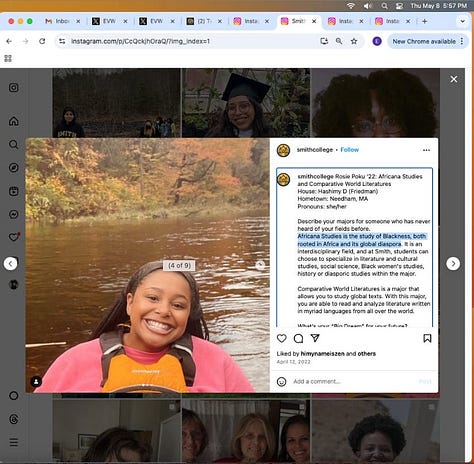Open the tab search dropdown chevron
The width and height of the screenshot is (474, 464).
click(462, 21)
